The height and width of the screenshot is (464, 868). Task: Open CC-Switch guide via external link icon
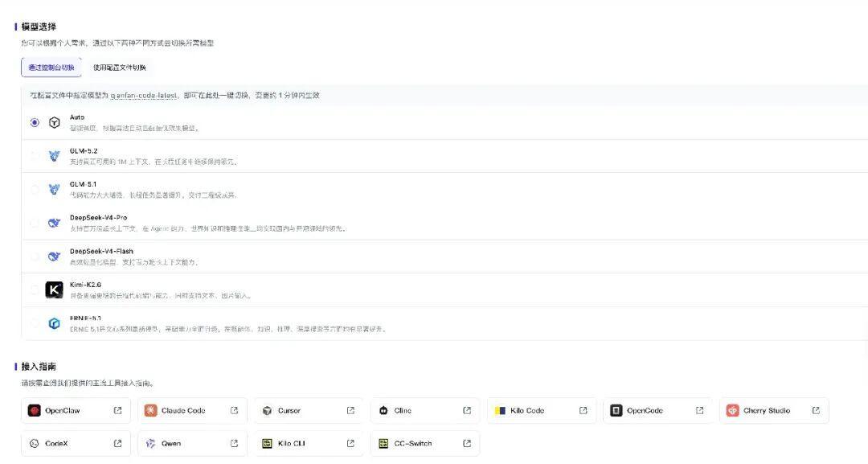467,443
